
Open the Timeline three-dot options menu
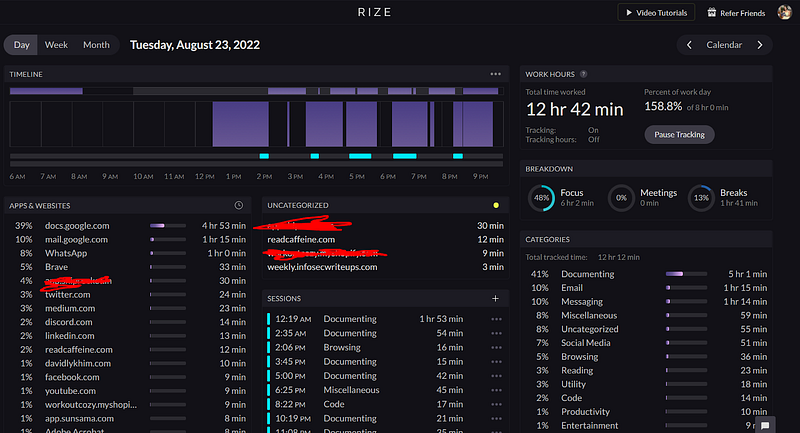[x=495, y=74]
